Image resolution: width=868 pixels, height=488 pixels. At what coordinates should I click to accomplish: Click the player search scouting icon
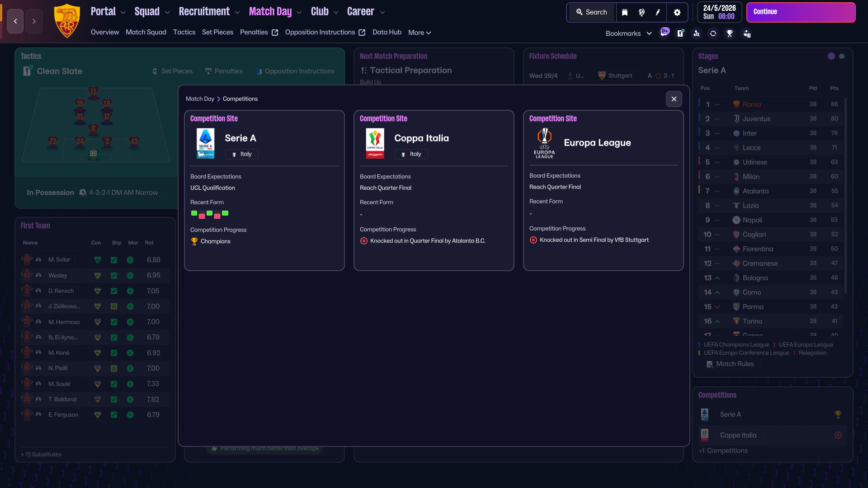tap(697, 33)
